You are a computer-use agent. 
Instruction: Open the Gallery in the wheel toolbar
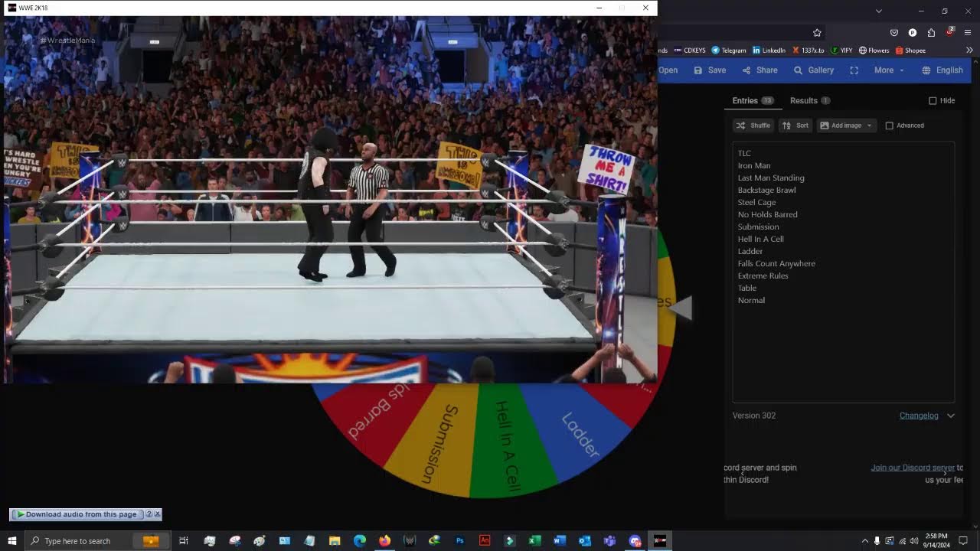tap(814, 70)
